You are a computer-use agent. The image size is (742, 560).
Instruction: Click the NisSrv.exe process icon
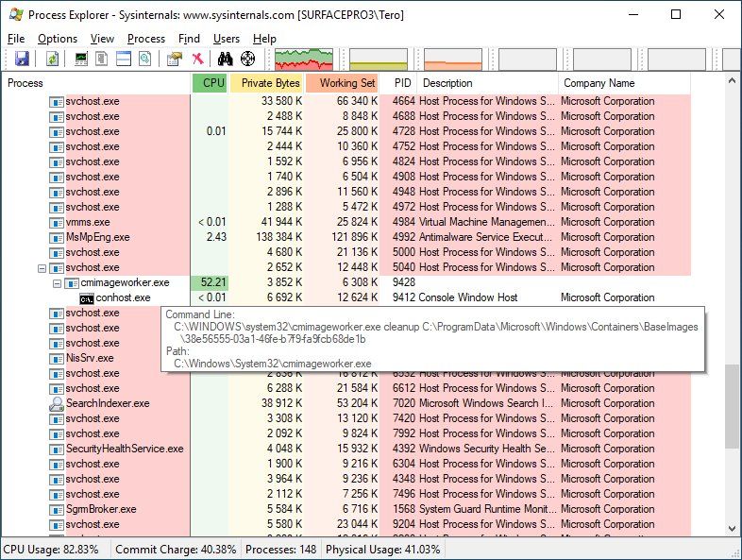tap(57, 359)
